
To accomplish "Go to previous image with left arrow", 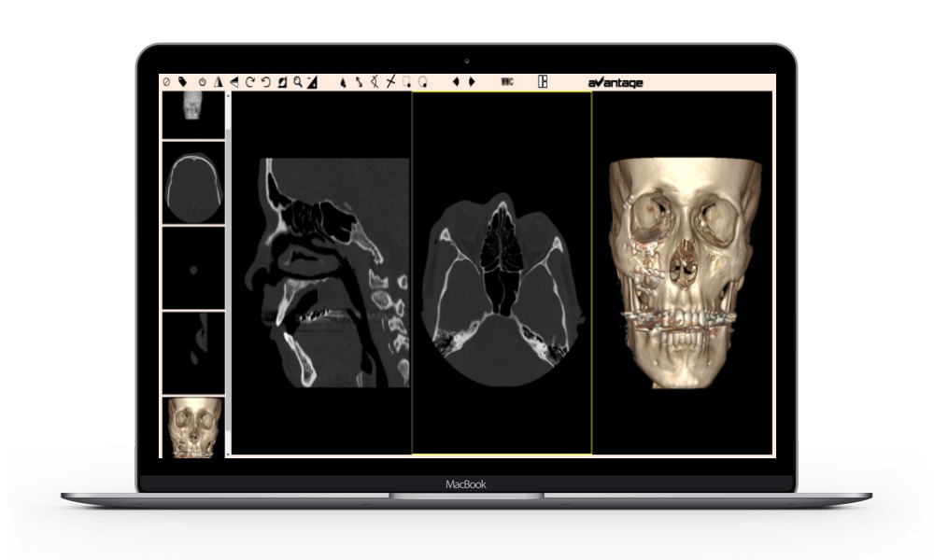I will (456, 82).
